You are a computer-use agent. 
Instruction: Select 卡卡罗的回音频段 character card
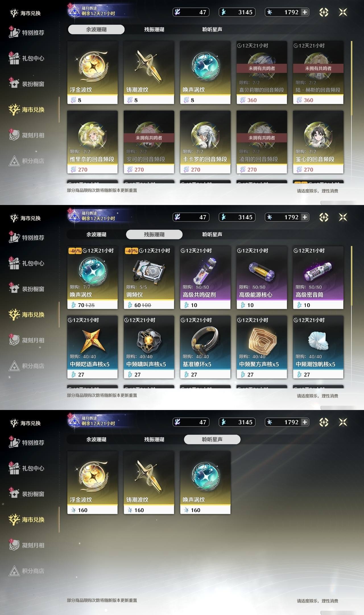tap(205, 142)
